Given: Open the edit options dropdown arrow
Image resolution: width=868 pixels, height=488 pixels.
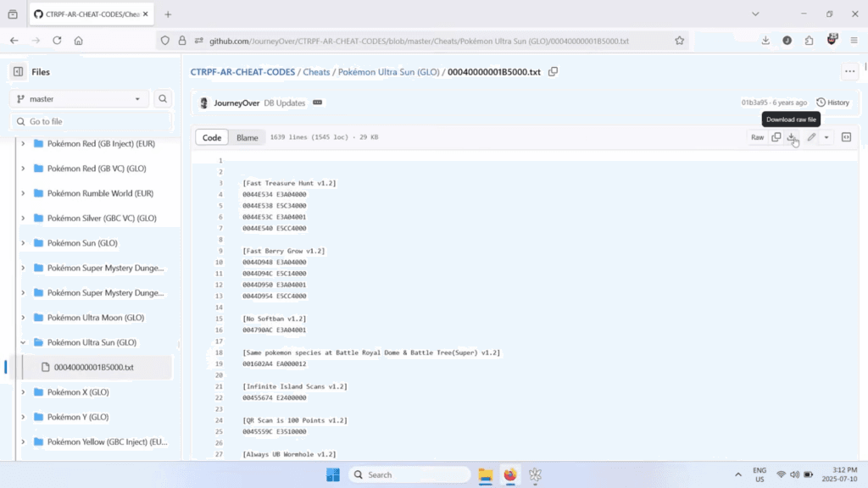Looking at the screenshot, I should [x=826, y=137].
